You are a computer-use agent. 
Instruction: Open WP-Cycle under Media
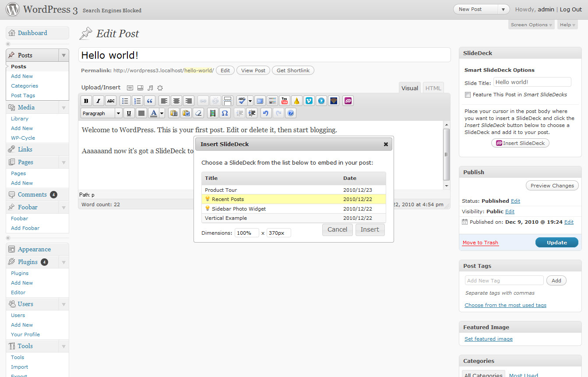[x=23, y=138]
